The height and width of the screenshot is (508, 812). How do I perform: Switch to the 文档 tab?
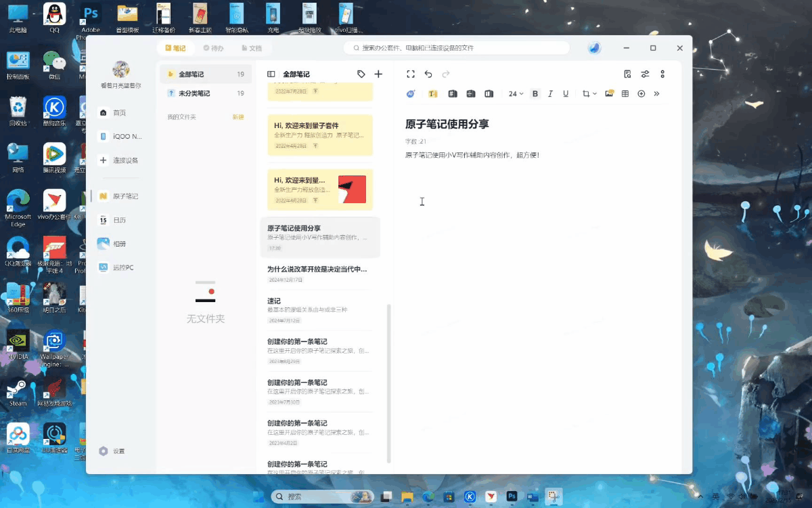251,48
